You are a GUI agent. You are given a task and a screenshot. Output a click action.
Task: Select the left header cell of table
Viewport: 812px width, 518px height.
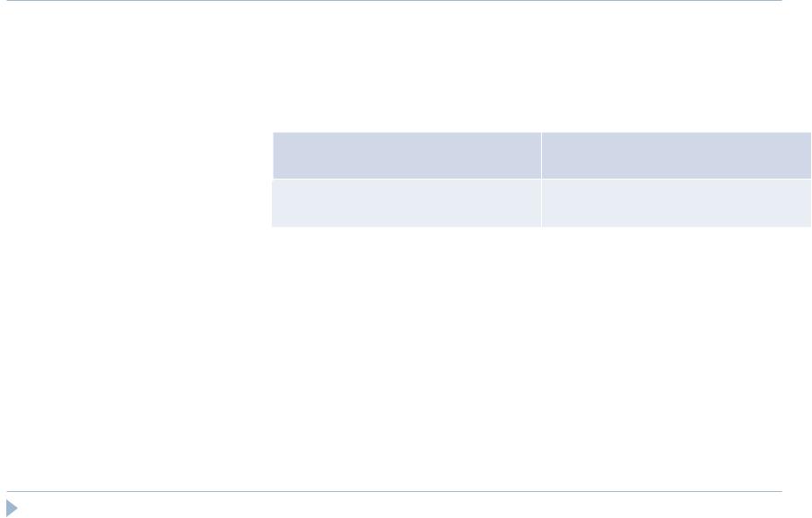point(407,155)
